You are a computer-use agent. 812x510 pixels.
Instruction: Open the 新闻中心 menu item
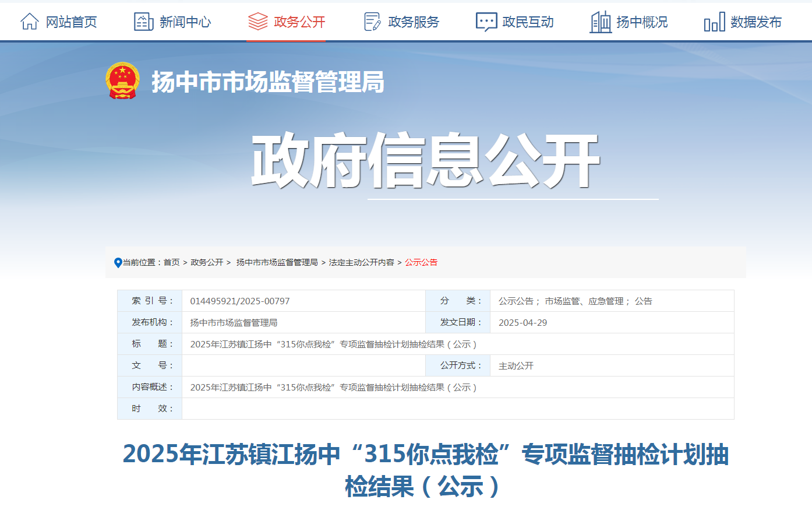185,22
